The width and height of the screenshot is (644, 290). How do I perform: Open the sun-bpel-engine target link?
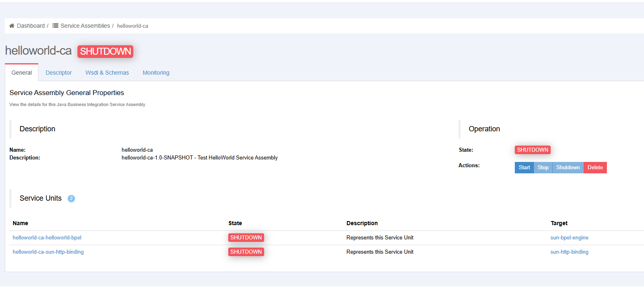pyautogui.click(x=569, y=238)
